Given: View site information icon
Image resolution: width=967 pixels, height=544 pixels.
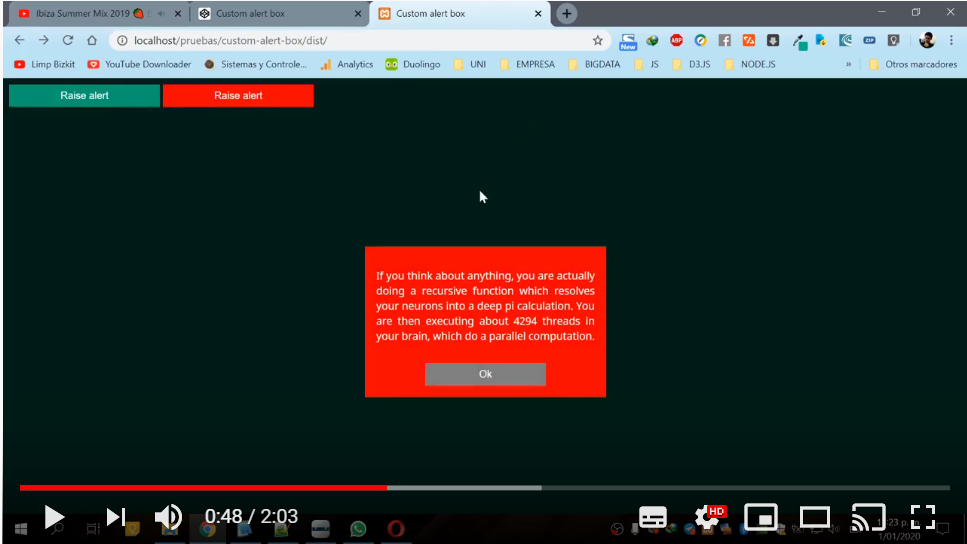Looking at the screenshot, I should [122, 41].
